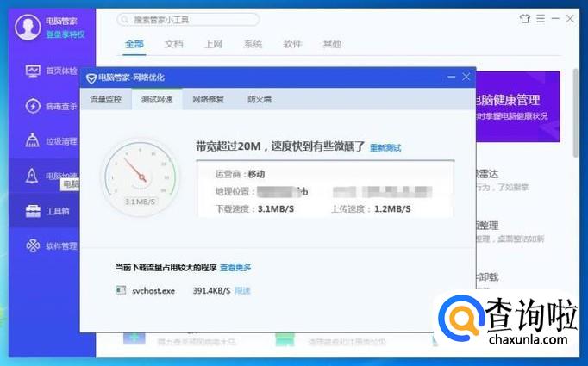Switch to the 防火墙 tab
Screen dimensions: 588x366
[x=260, y=99]
